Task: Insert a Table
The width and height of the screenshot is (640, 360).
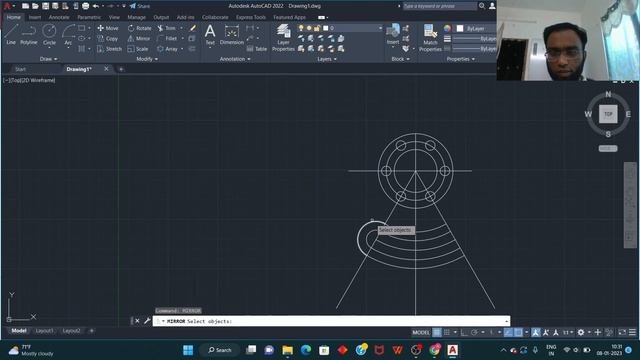Action: 257,49
